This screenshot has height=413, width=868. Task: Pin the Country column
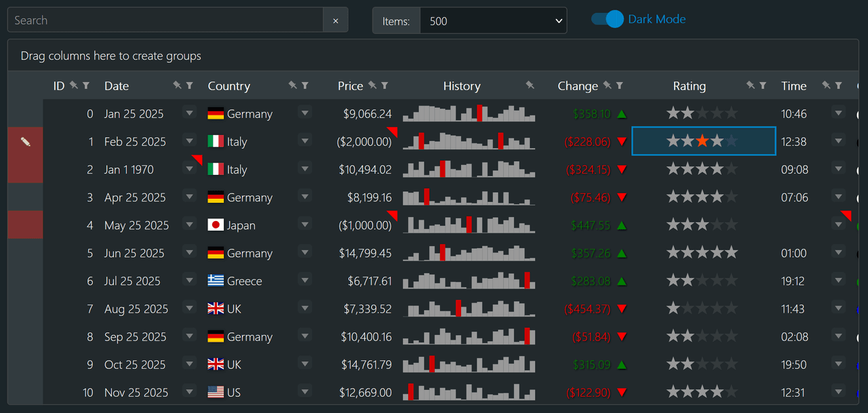click(292, 85)
